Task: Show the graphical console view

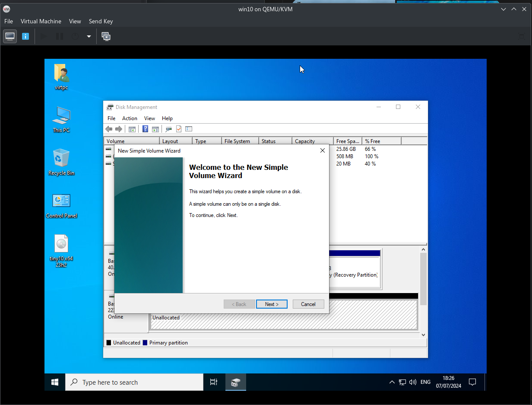Action: tap(10, 36)
